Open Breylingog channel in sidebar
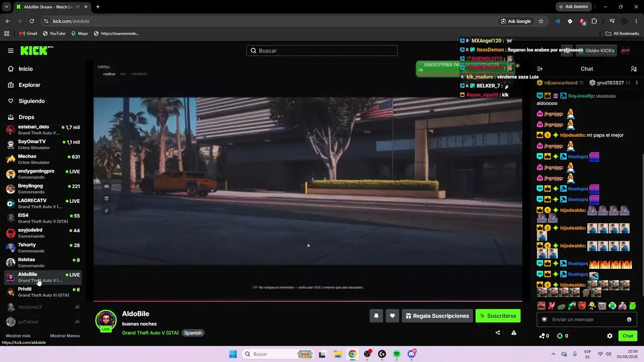 tap(43, 189)
